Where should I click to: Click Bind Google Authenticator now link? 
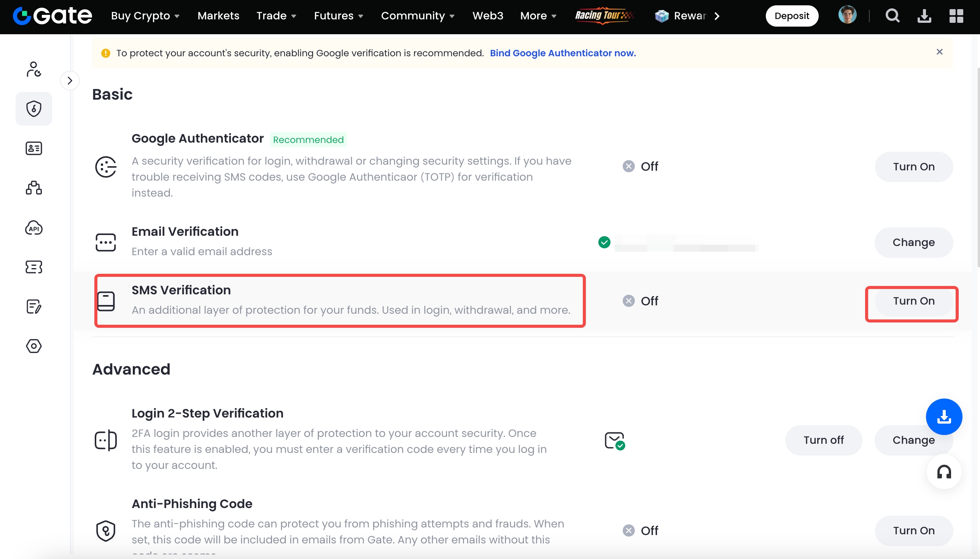tap(563, 53)
